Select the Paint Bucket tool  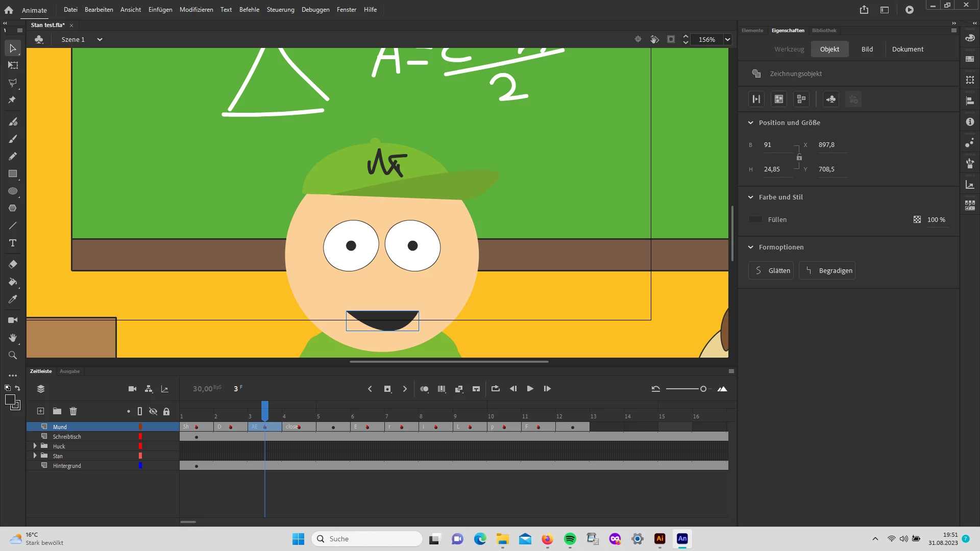coord(13,282)
